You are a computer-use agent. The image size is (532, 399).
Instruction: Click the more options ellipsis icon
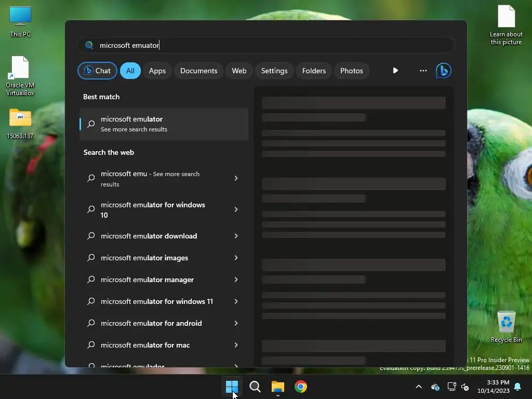point(423,71)
